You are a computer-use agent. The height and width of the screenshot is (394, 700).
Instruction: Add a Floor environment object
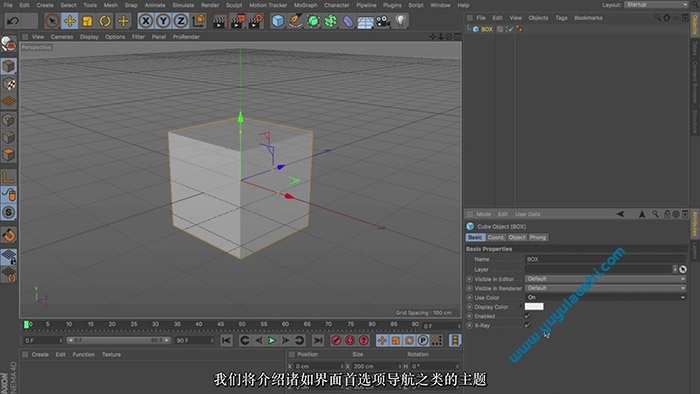click(365, 21)
